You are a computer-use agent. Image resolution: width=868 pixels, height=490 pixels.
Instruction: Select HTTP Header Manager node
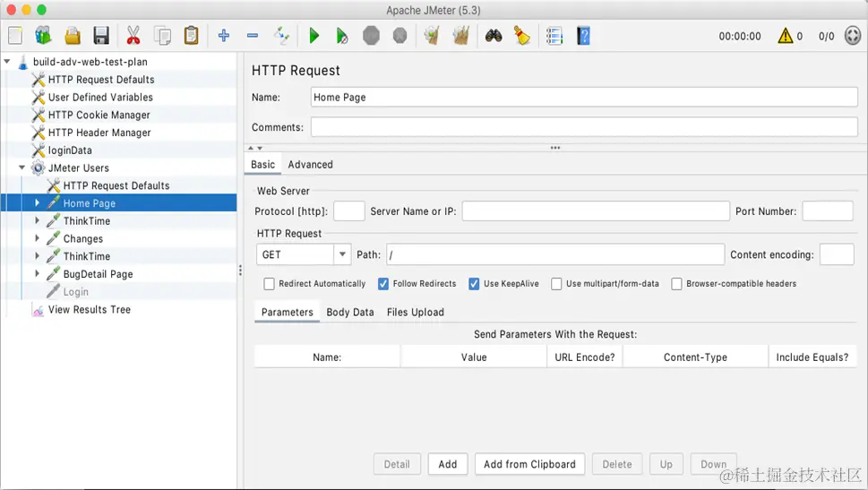click(x=99, y=133)
